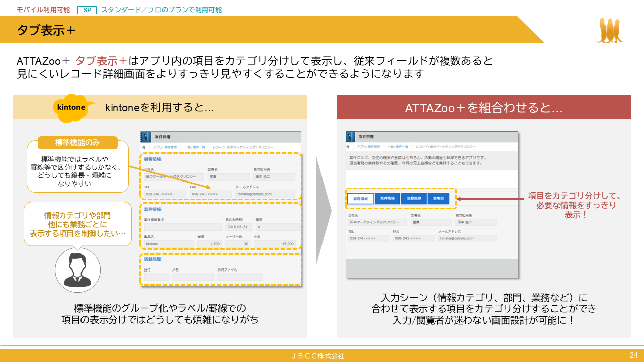Image resolution: width=644 pixels, height=362 pixels.
Task: Switch to the 案件情報 tab
Action: (x=388, y=198)
